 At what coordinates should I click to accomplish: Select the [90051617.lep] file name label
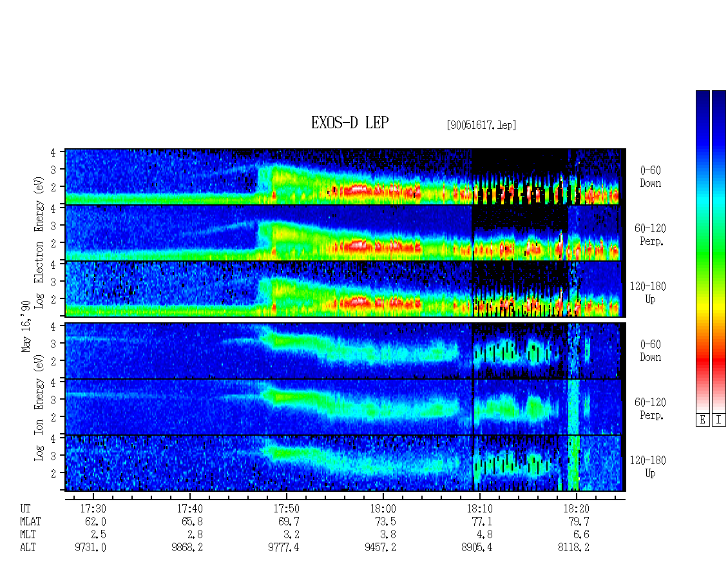point(481,125)
